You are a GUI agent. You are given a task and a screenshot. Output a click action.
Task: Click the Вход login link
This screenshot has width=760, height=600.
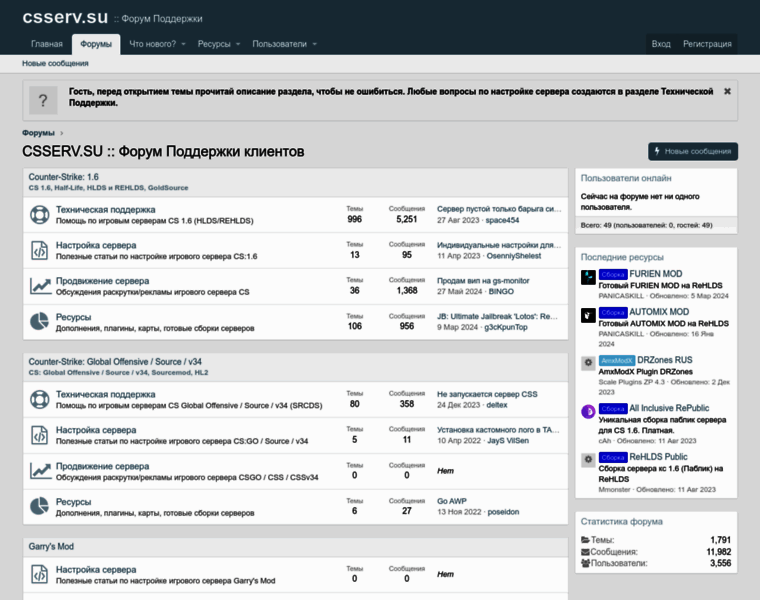tap(661, 44)
